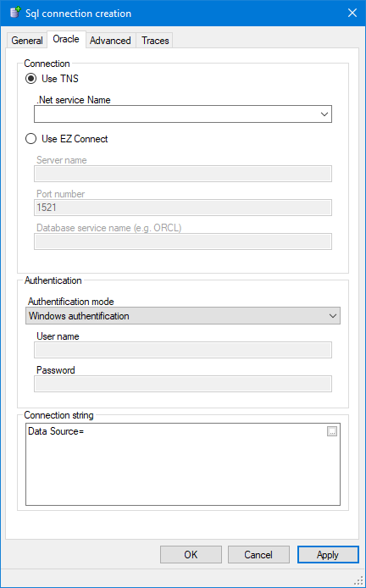
Task: Click the Port number field showing 1521
Action: pos(183,208)
